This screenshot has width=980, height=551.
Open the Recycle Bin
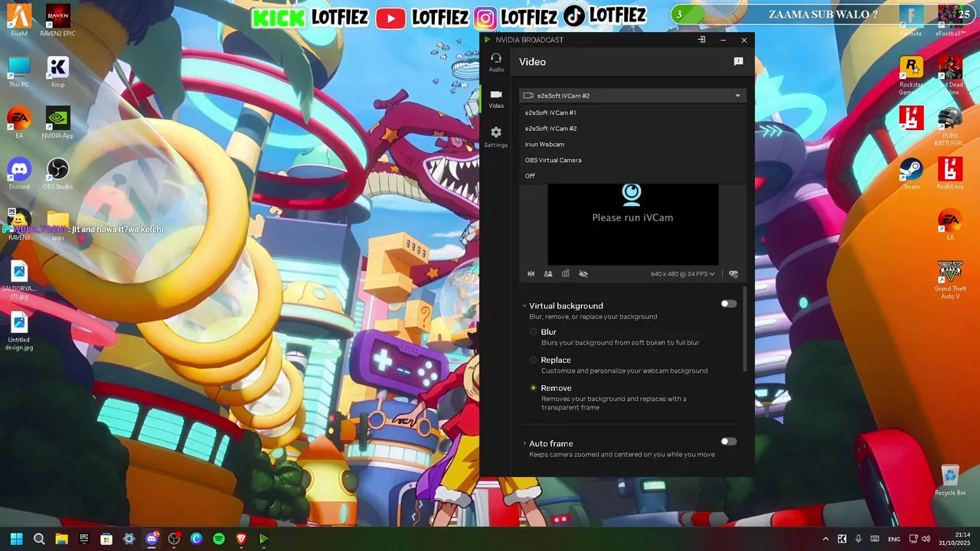(950, 480)
